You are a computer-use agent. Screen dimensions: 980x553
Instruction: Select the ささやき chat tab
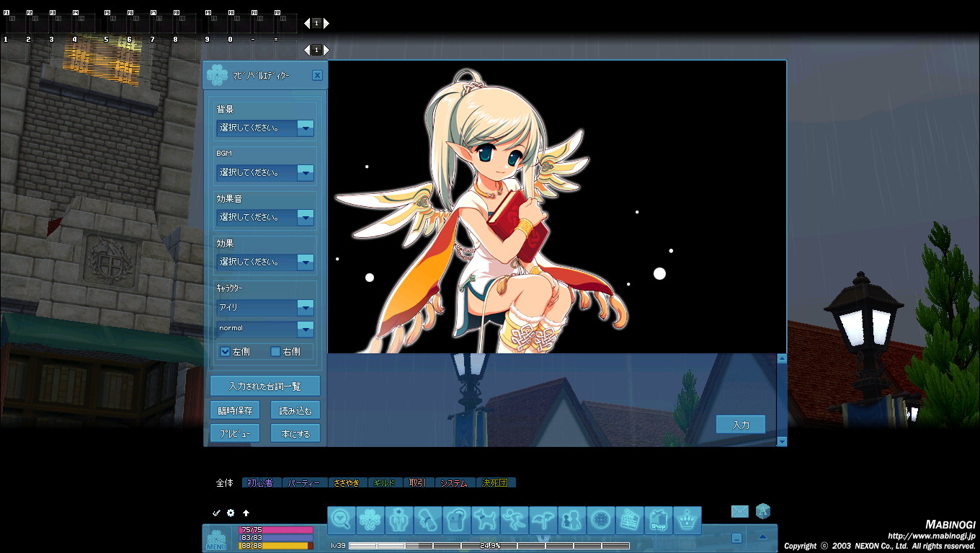point(347,483)
